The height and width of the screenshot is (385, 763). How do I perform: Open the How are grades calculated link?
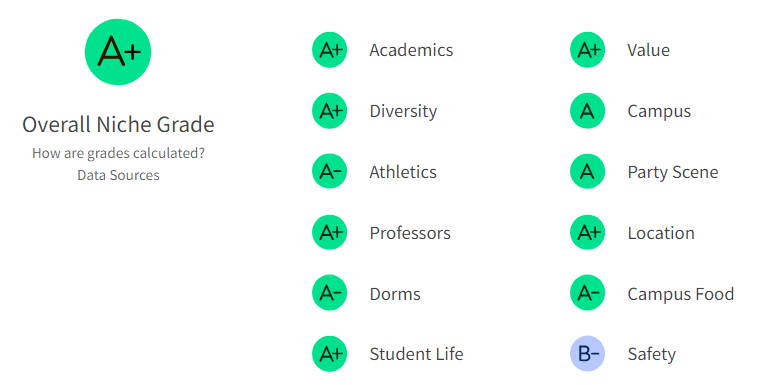pyautogui.click(x=118, y=153)
